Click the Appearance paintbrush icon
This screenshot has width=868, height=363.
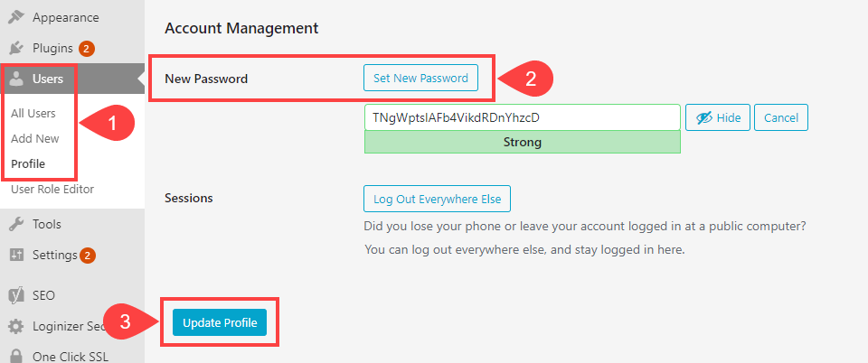tap(16, 17)
